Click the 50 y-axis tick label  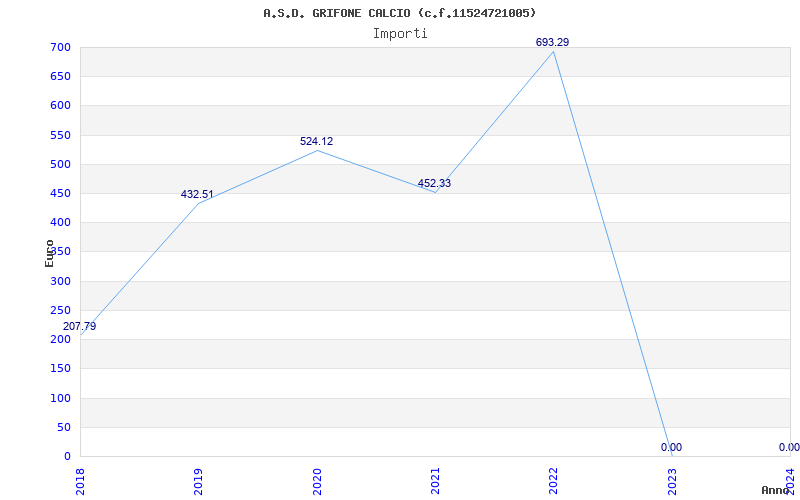tap(63, 427)
